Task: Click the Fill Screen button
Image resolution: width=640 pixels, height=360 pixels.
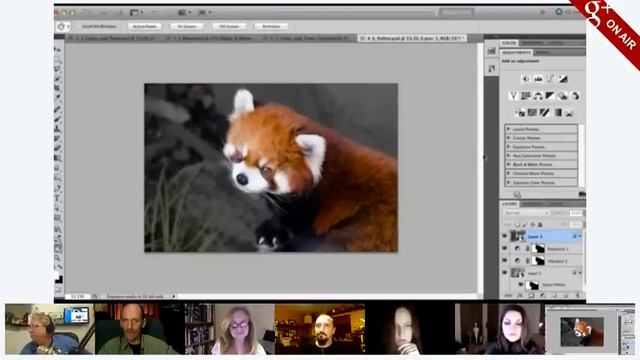Action: click(229, 27)
